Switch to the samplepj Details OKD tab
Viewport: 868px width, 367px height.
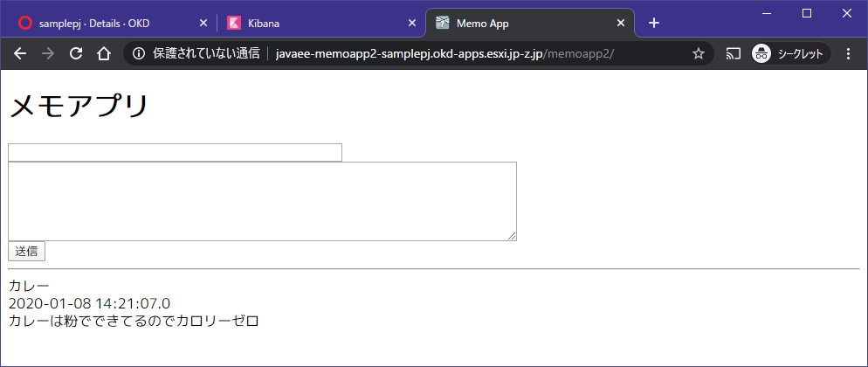[112, 24]
